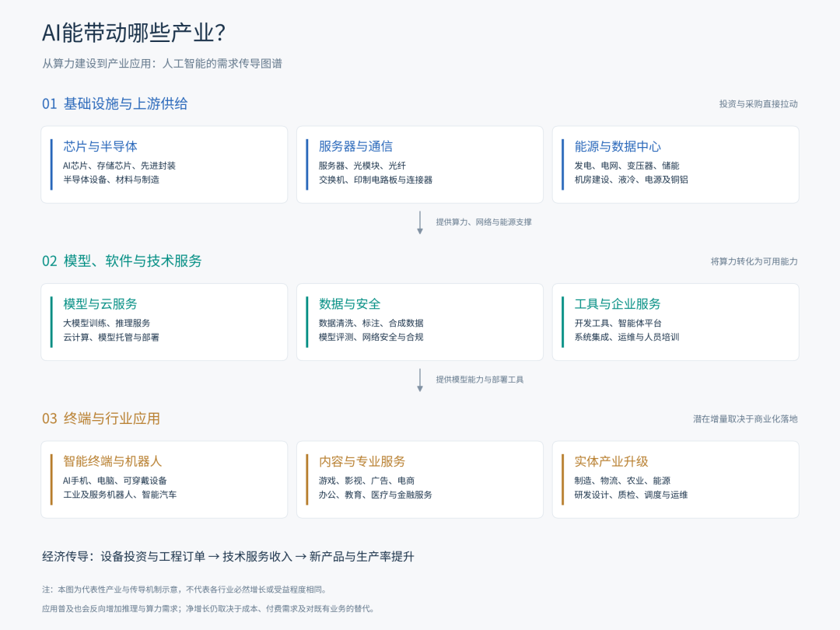The width and height of the screenshot is (840, 630).
Task: Click the line "办公、教育、医疗与金融服务"
Action: 376,495
